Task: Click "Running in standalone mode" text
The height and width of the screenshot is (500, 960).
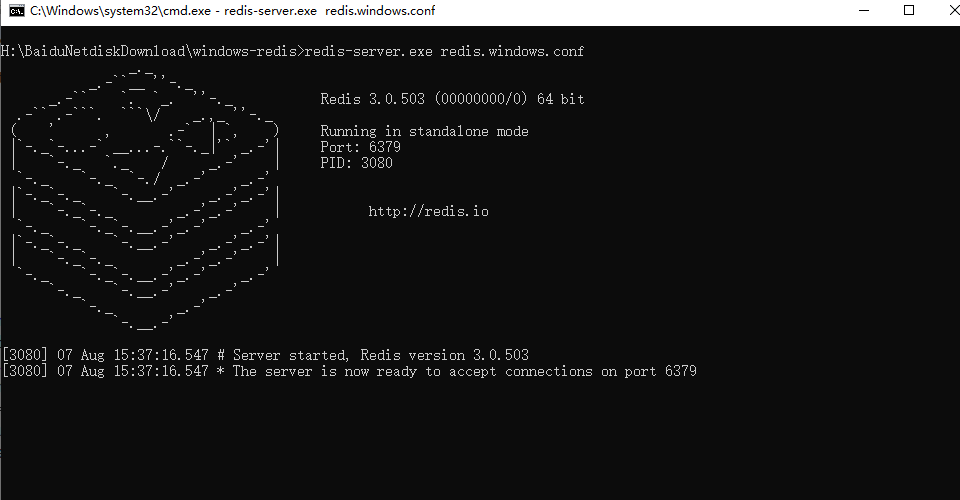Action: tap(424, 131)
